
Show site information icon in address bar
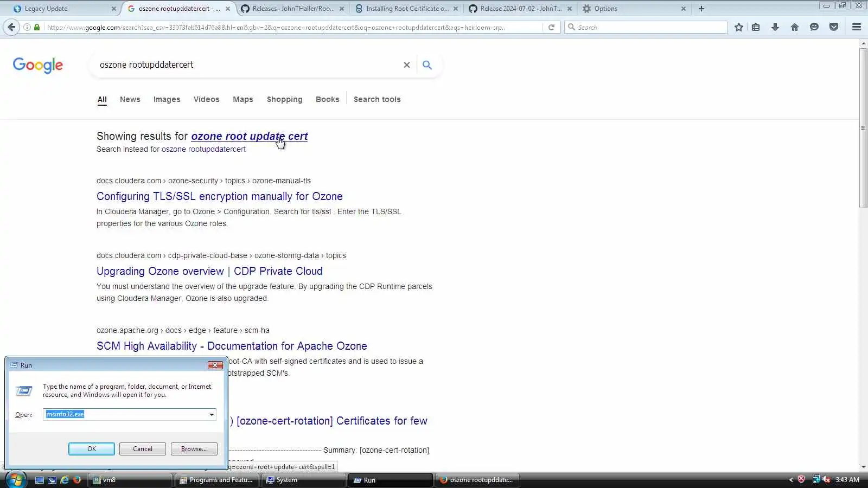click(x=27, y=27)
